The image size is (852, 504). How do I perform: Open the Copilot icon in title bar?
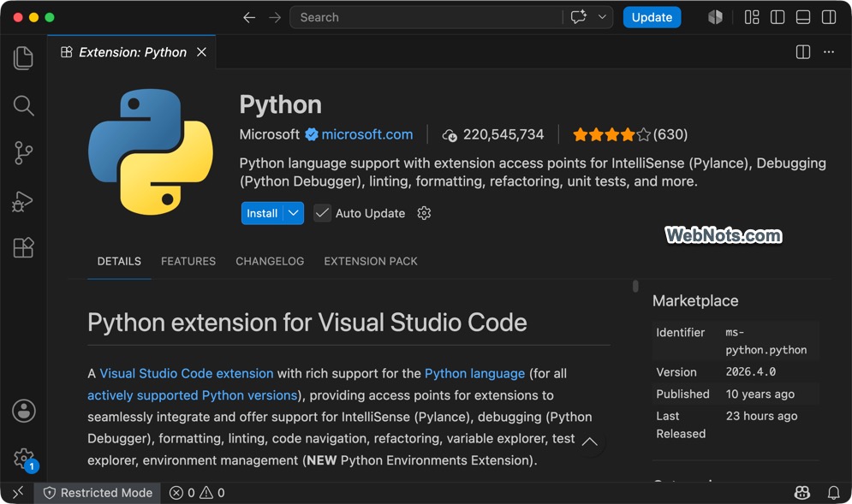(715, 17)
